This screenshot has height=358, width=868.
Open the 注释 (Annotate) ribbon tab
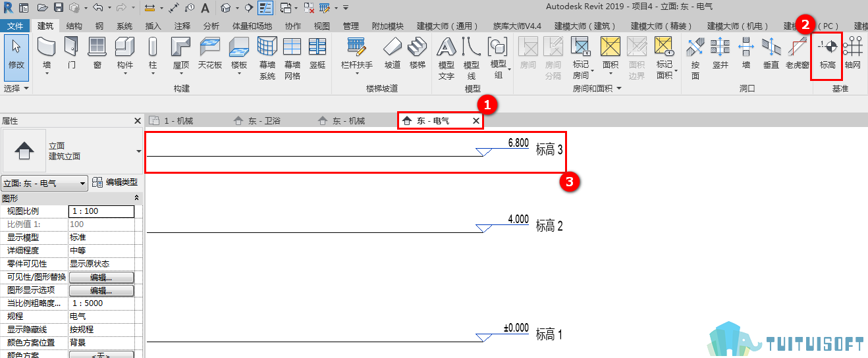(x=182, y=26)
